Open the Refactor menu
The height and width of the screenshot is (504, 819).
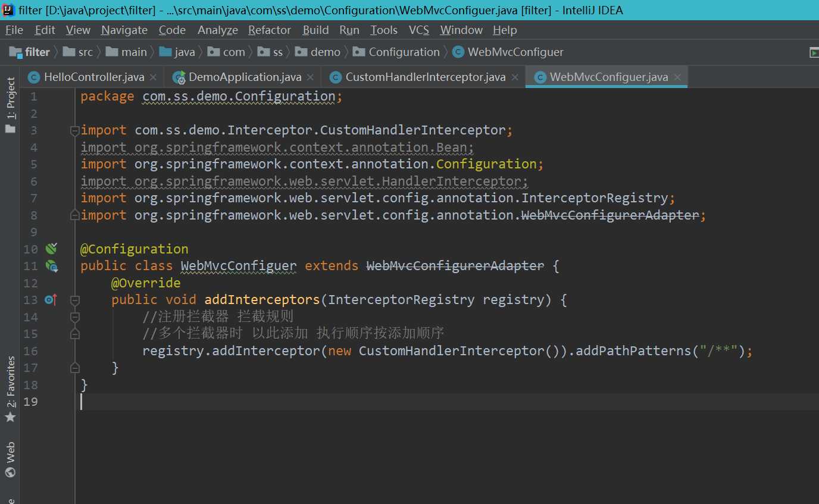(x=270, y=30)
